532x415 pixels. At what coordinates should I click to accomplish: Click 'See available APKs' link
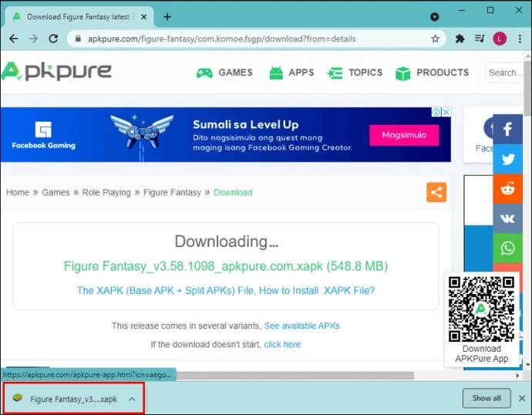point(301,326)
